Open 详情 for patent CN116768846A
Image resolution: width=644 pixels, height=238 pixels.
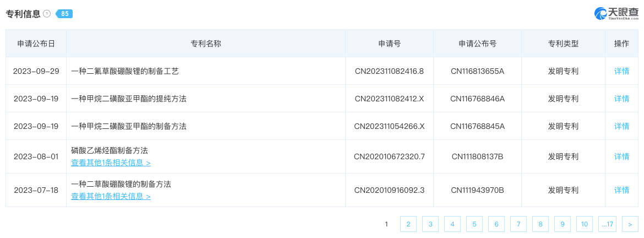621,99
